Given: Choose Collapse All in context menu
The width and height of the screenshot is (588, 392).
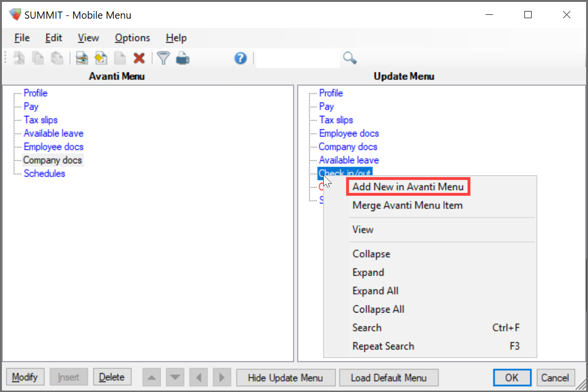Looking at the screenshot, I should 378,309.
